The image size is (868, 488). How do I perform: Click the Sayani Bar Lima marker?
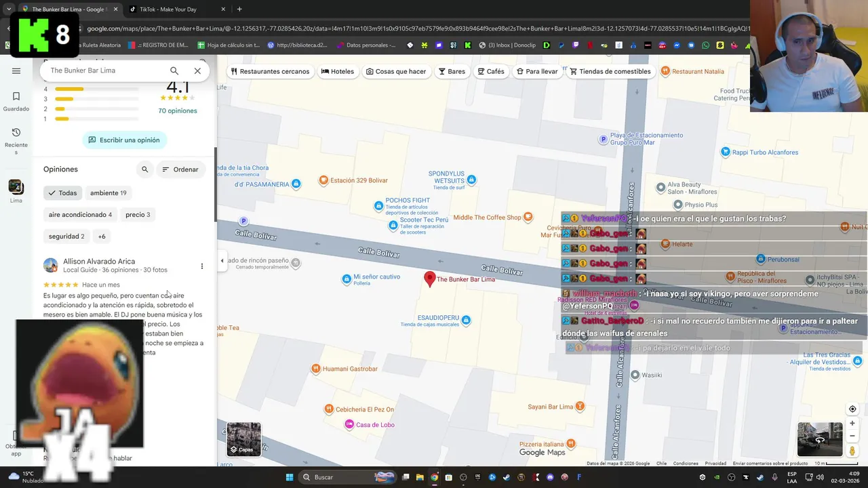pyautogui.click(x=580, y=407)
